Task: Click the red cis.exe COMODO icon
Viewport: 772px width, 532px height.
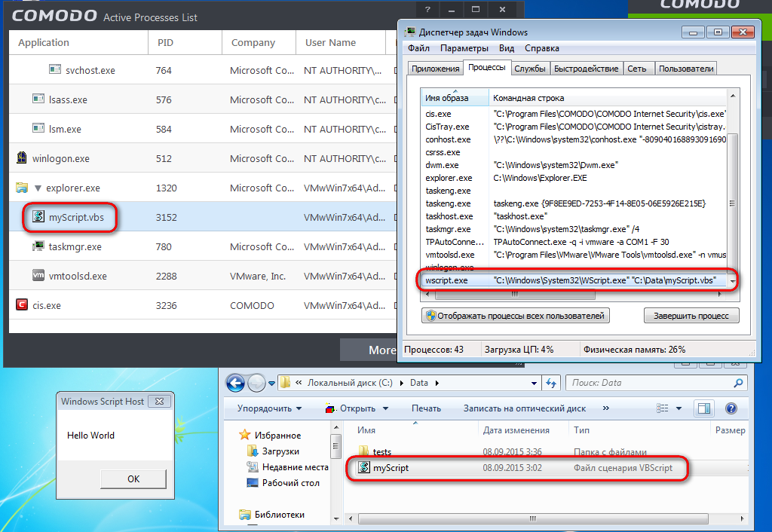Action: click(22, 304)
